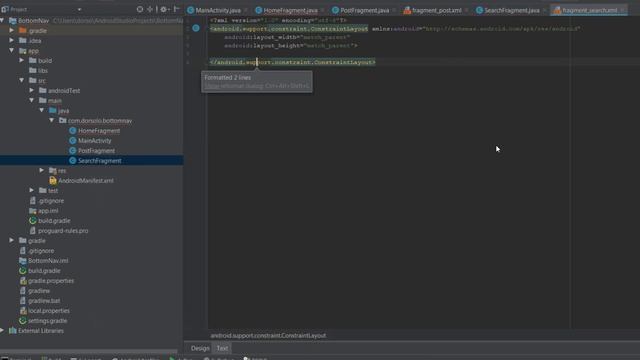Collapse the java folder arrow
This screenshot has width=640, height=360.
(42, 110)
